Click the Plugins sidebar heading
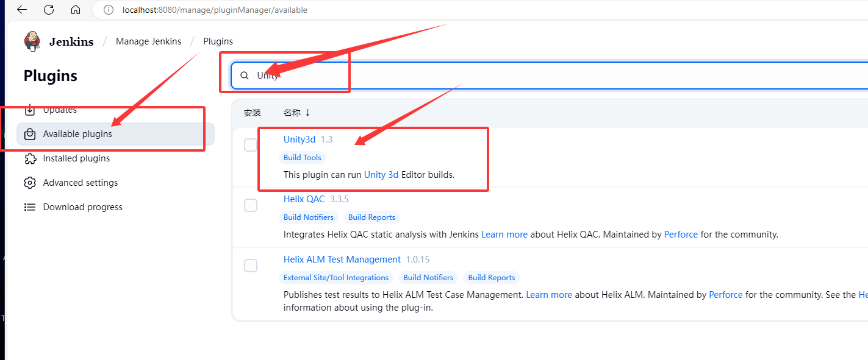Image resolution: width=868 pixels, height=360 pixels. coord(51,76)
